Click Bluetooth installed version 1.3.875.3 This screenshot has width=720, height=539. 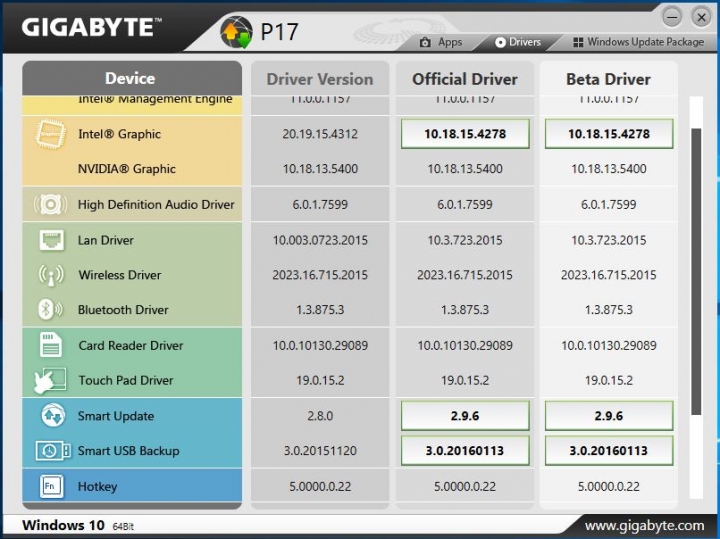tap(320, 310)
